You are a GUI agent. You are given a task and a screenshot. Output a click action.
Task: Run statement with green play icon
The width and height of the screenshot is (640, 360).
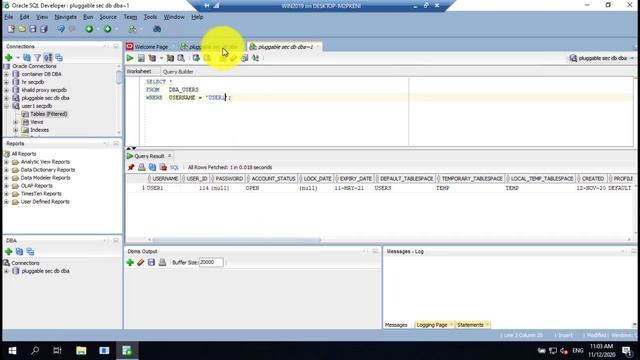coord(130,58)
